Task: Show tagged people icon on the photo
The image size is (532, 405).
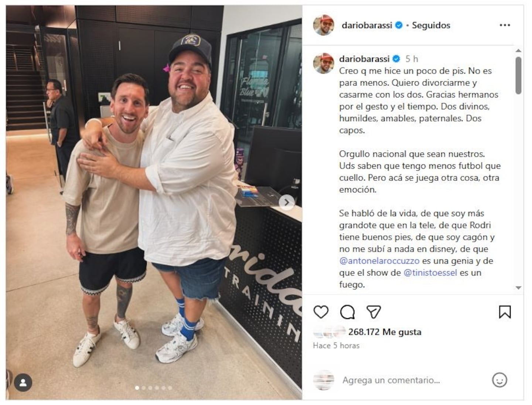Action: [23, 383]
